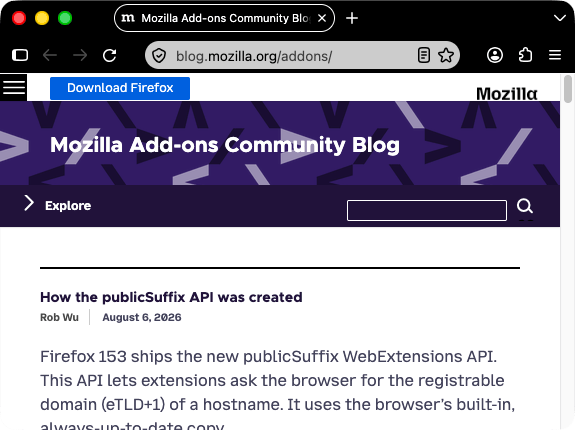This screenshot has height=430, width=575.
Task: Select the Mozilla Add-ons Community Blog tab
Action: (x=224, y=18)
